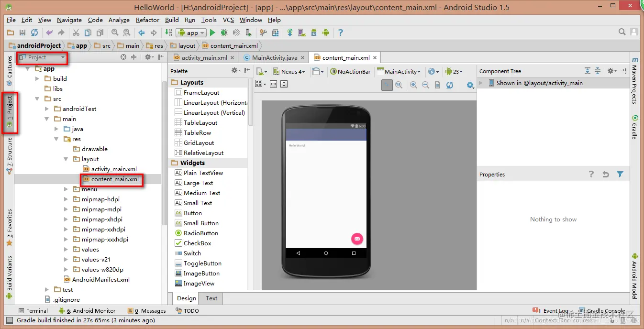Run the app with the green play icon
644x329 pixels.
(212, 33)
